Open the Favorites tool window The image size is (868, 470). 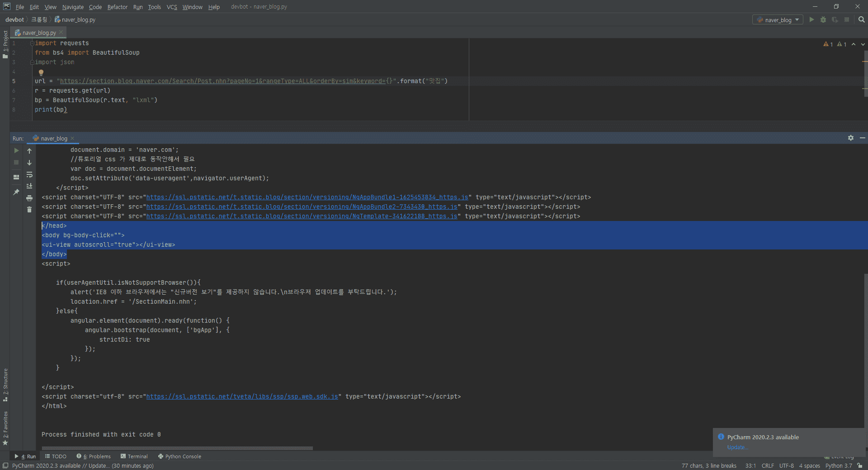(x=5, y=428)
